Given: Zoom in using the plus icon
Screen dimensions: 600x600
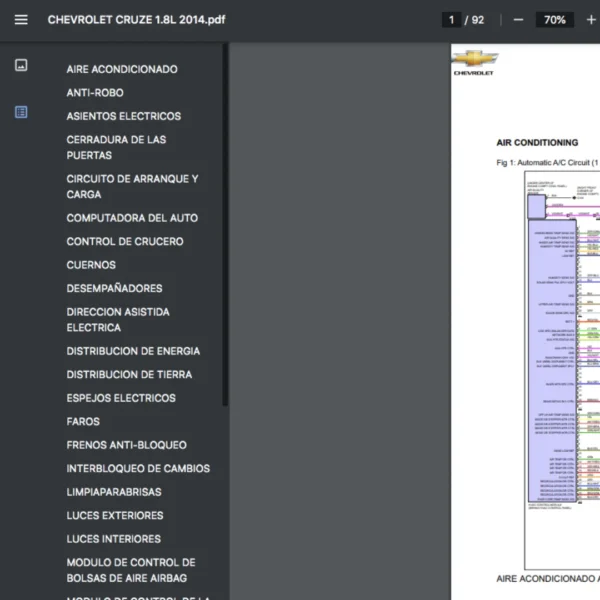Looking at the screenshot, I should [591, 20].
